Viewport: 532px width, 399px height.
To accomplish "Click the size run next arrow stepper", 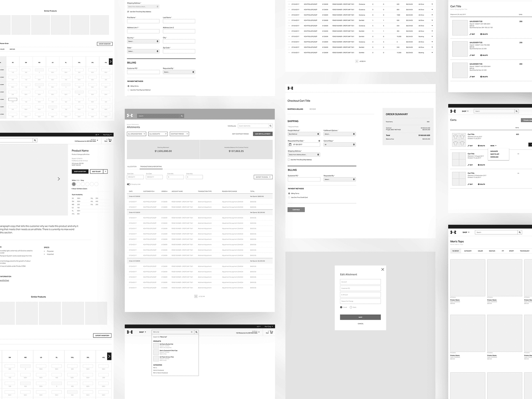I will [111, 62].
